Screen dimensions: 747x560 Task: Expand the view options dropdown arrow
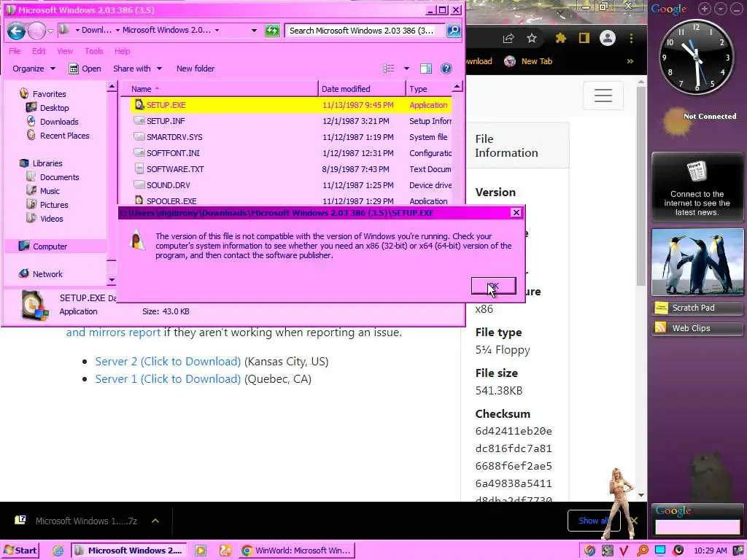[x=406, y=69]
